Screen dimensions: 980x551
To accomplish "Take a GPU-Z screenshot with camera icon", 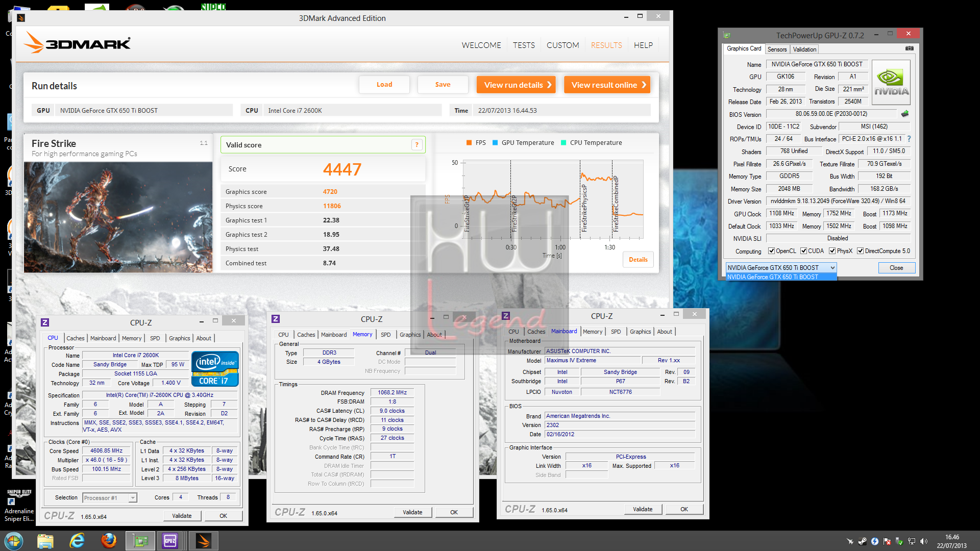I will (x=910, y=48).
